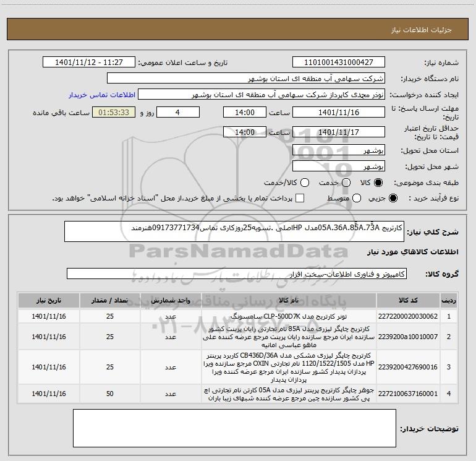Screen dimensions: 476x461
Task: Click the need date cell in row 3
Action: pos(49,367)
